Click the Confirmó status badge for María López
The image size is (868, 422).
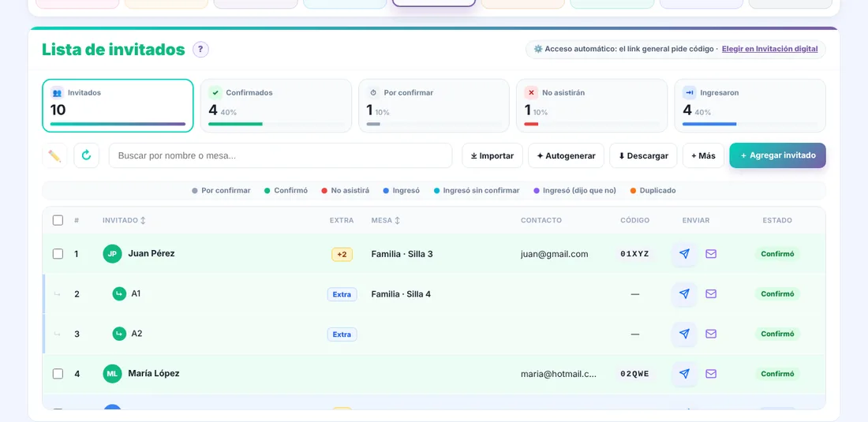(777, 374)
